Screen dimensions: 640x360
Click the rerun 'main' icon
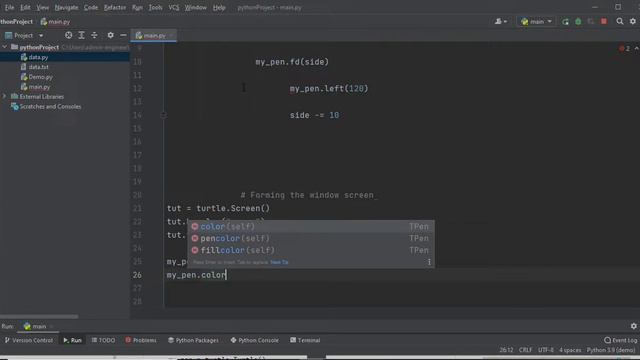click(x=565, y=21)
